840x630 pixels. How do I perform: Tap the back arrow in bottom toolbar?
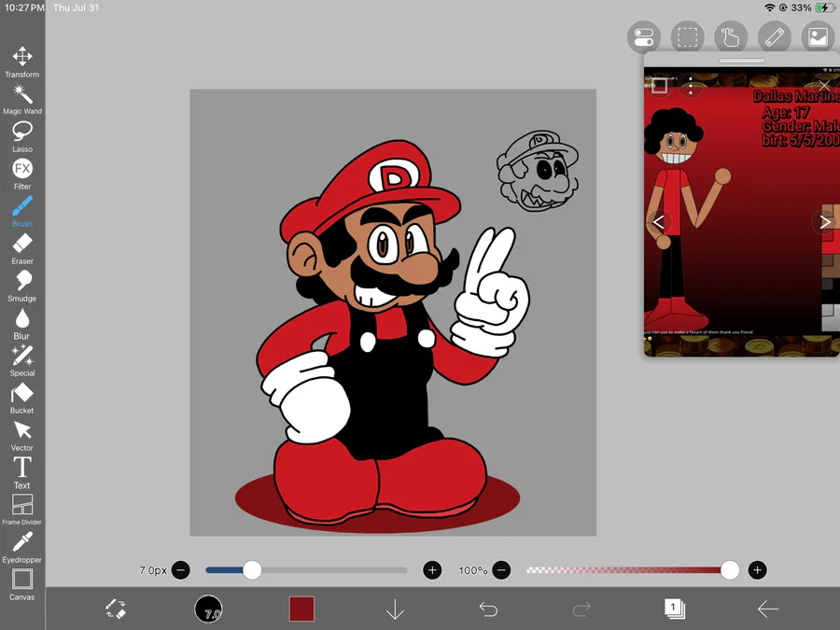click(768, 609)
